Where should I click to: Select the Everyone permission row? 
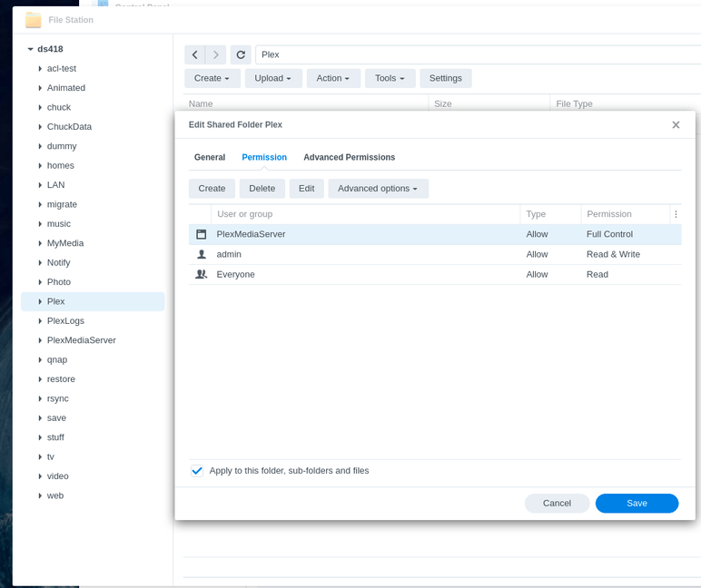click(x=435, y=274)
